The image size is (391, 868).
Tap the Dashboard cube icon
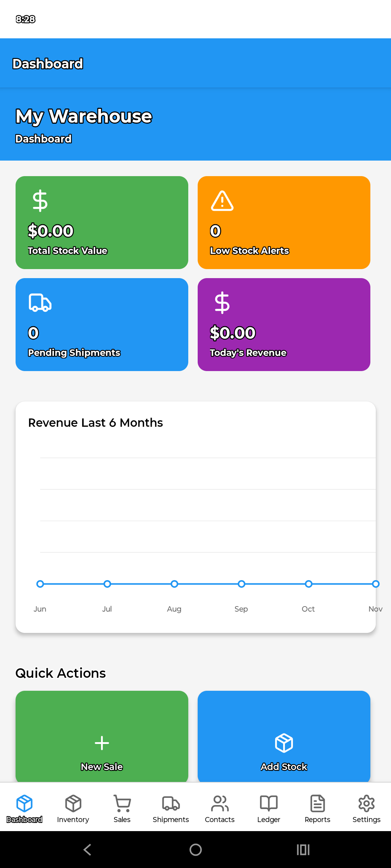pyautogui.click(x=24, y=803)
